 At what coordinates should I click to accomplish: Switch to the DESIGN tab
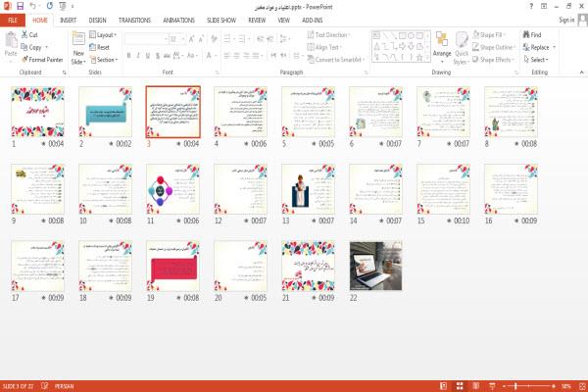[97, 21]
